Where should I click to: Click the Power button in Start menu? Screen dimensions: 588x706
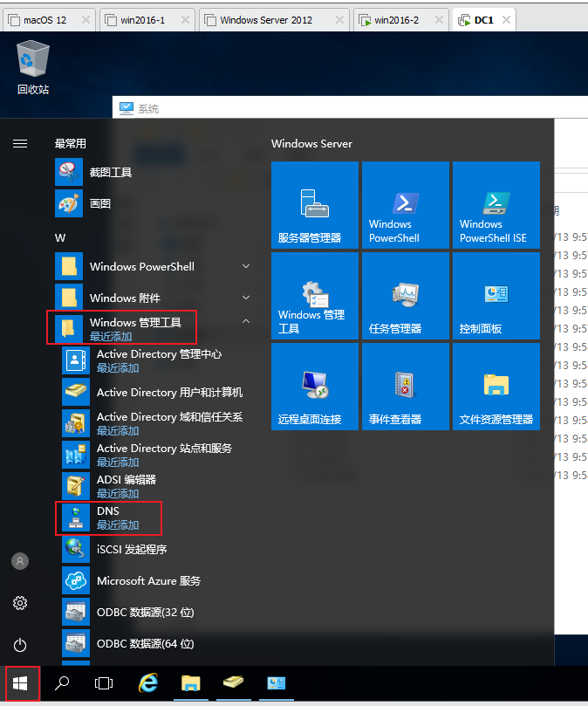coord(20,645)
